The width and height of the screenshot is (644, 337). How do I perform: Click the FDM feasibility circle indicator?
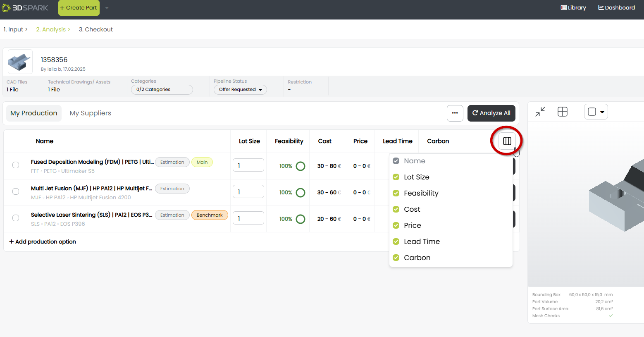click(301, 166)
